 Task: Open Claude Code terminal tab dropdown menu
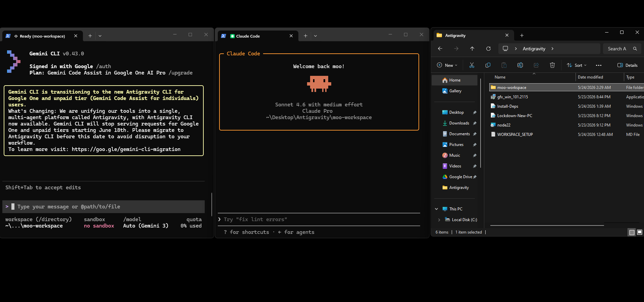315,36
